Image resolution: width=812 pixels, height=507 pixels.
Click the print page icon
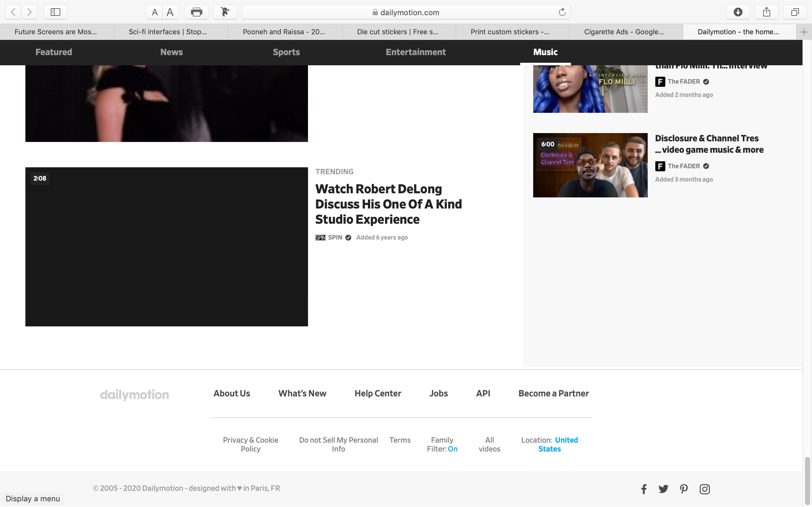[196, 12]
